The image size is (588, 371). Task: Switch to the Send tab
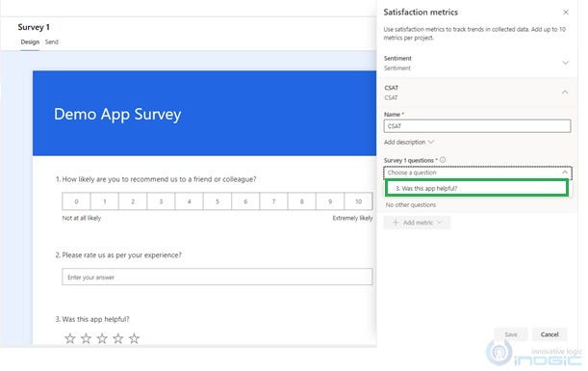click(52, 42)
